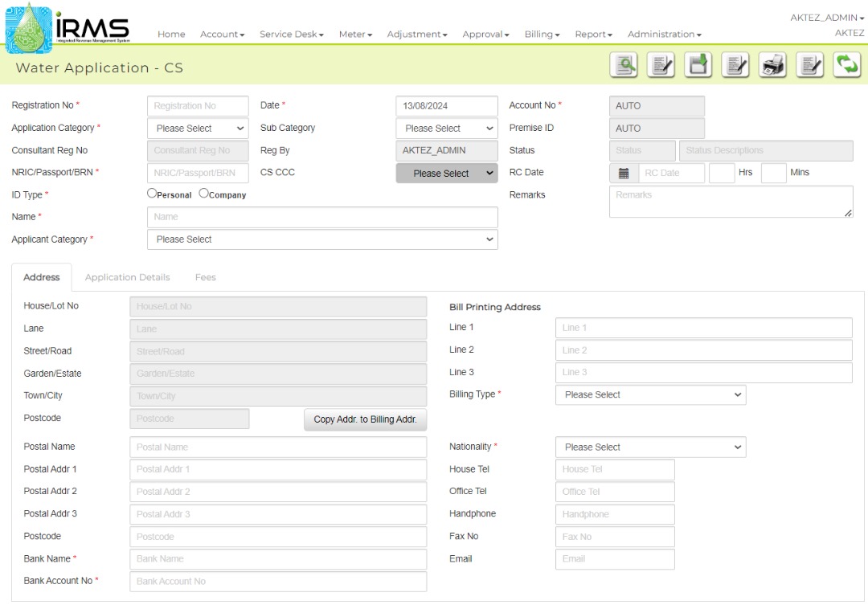Click the Hrs input box
The width and height of the screenshot is (868, 609).
tap(722, 173)
